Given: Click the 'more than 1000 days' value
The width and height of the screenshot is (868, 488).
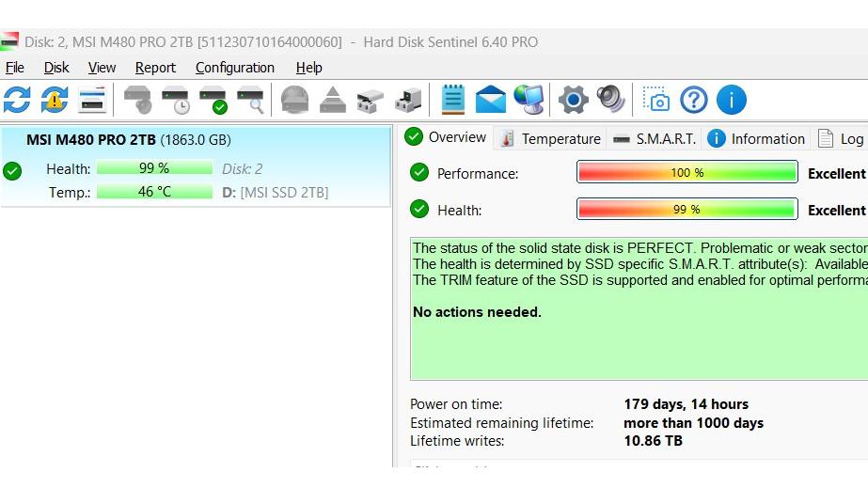Looking at the screenshot, I should pyautogui.click(x=694, y=423).
